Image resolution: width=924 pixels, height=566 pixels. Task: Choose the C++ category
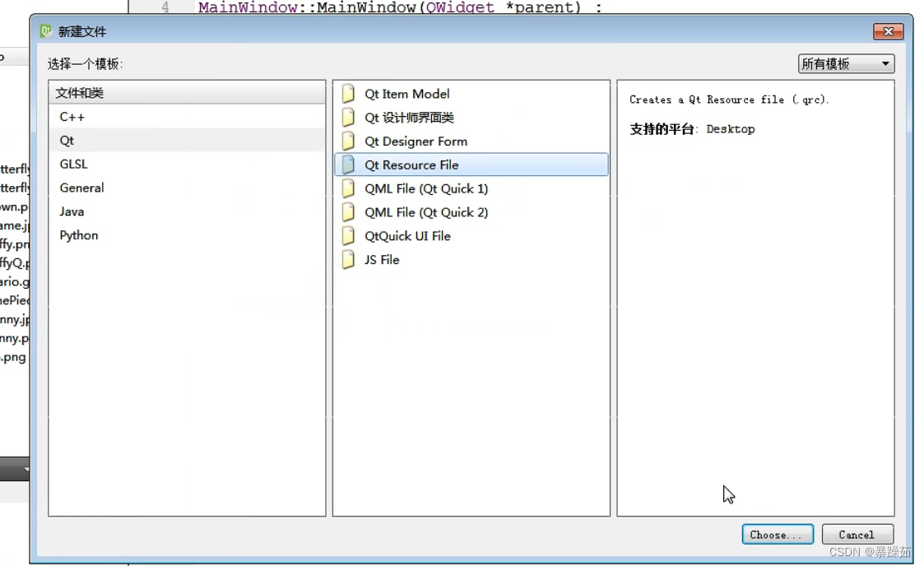pyautogui.click(x=187, y=117)
